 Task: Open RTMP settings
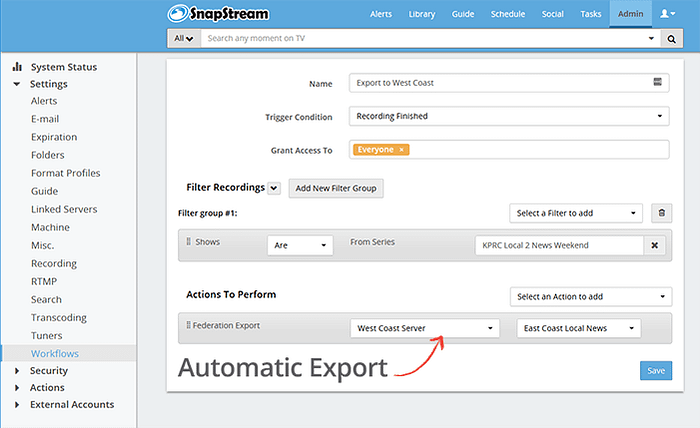[44, 282]
